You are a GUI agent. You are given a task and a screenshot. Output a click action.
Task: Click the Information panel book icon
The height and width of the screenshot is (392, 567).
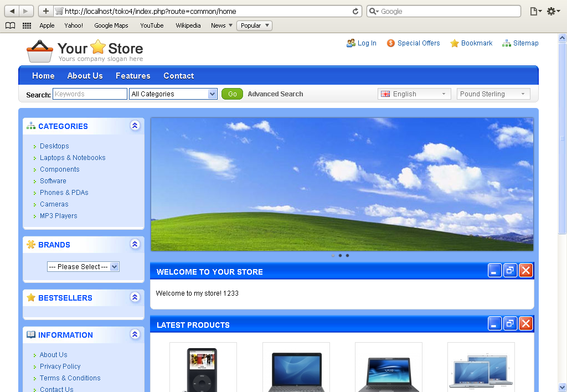tap(31, 335)
